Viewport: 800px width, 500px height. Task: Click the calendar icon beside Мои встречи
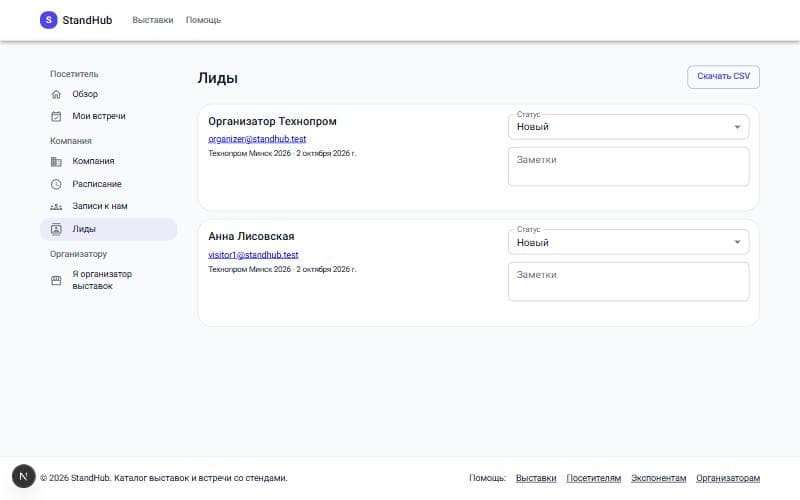point(56,116)
